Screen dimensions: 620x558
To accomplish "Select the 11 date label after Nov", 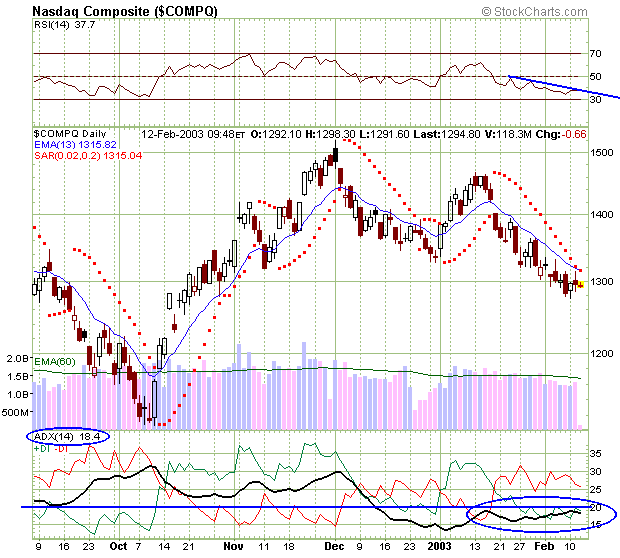I will (263, 547).
